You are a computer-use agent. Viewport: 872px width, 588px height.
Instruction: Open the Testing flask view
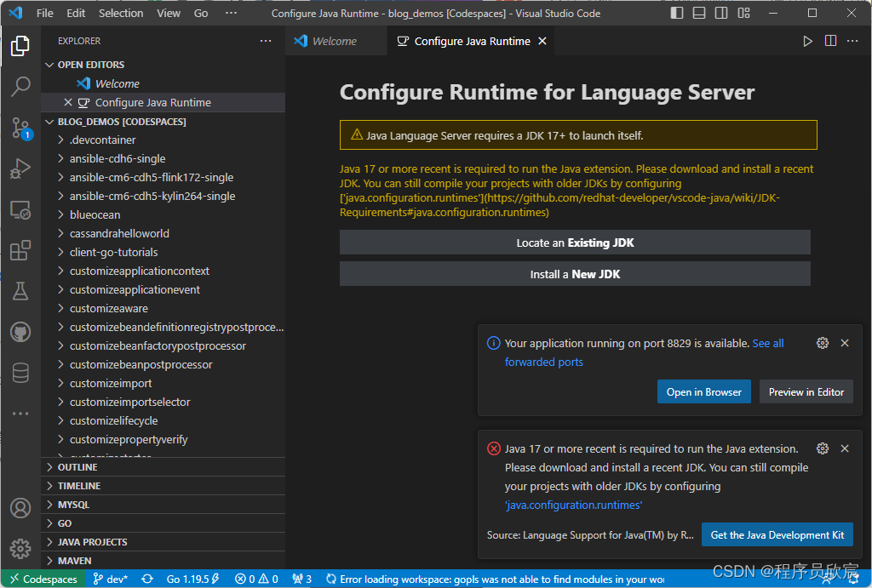(x=20, y=291)
